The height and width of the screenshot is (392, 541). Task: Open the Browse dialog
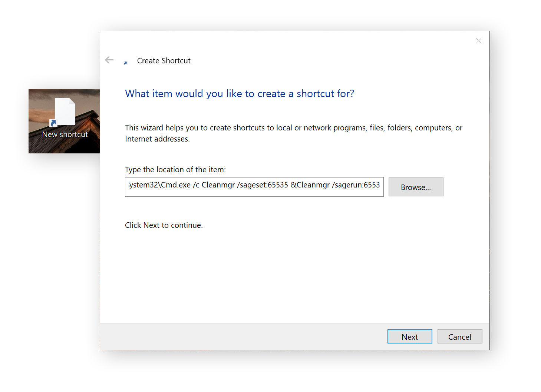tap(416, 187)
